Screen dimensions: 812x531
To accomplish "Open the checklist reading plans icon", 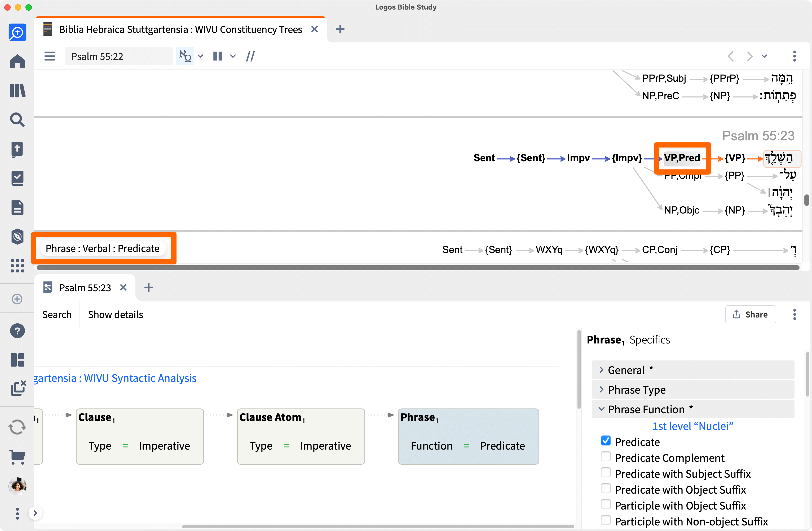I will click(17, 178).
